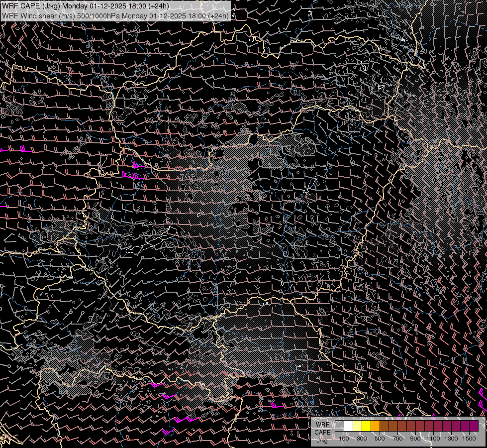Click the orange CAPE legend swatch
Image resolution: width=487 pixels, height=448 pixels.
point(375,426)
